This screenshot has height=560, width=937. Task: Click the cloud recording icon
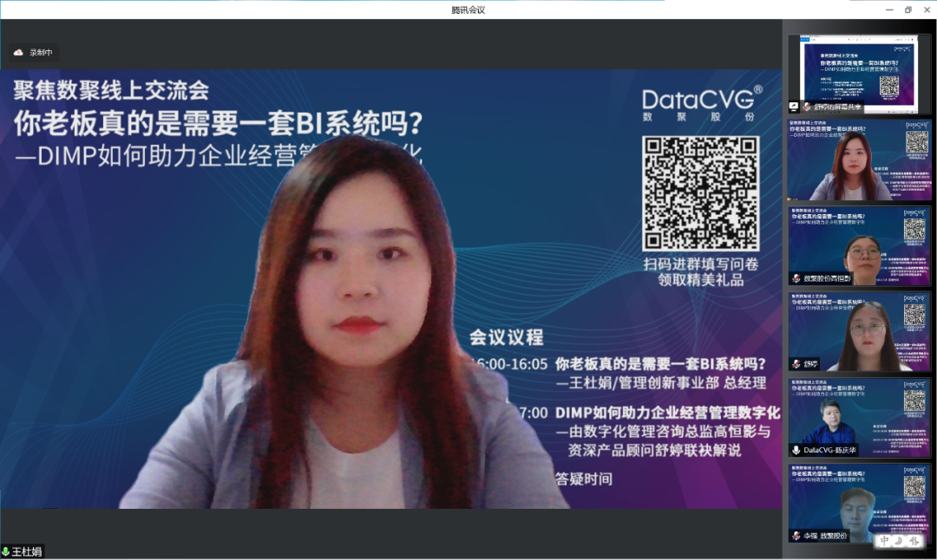pos(18,53)
